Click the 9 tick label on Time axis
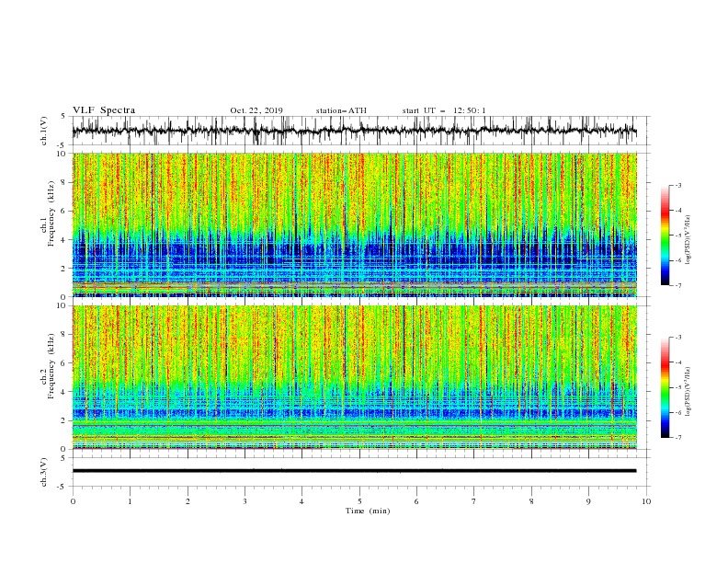Screen dimensions: 728x563 [x=588, y=501]
